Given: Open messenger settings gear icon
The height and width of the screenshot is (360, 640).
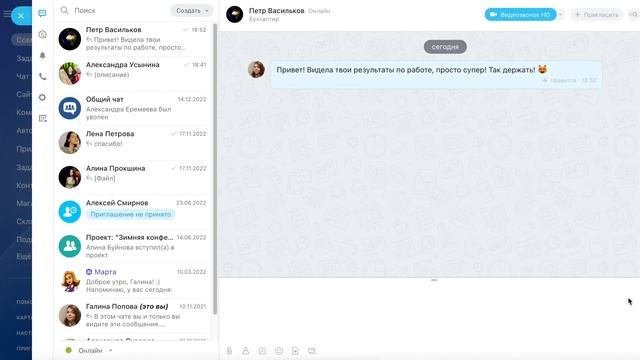Looking at the screenshot, I should coord(42,97).
